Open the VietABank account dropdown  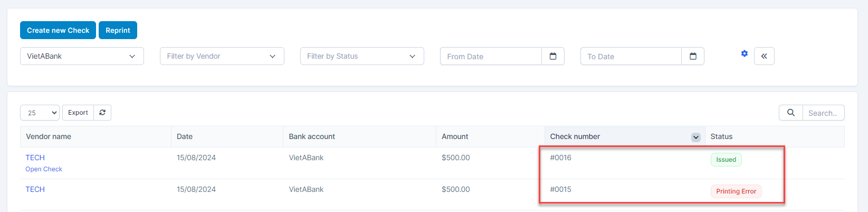click(82, 56)
